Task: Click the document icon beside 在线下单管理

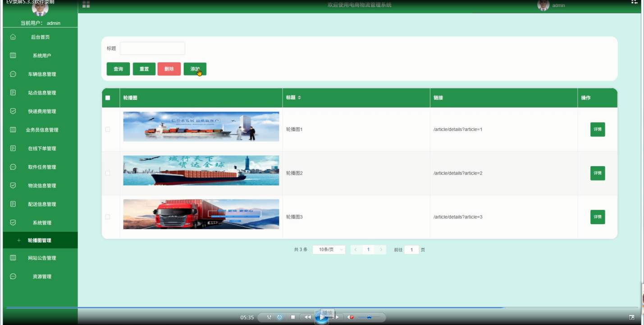Action: [x=13, y=148]
